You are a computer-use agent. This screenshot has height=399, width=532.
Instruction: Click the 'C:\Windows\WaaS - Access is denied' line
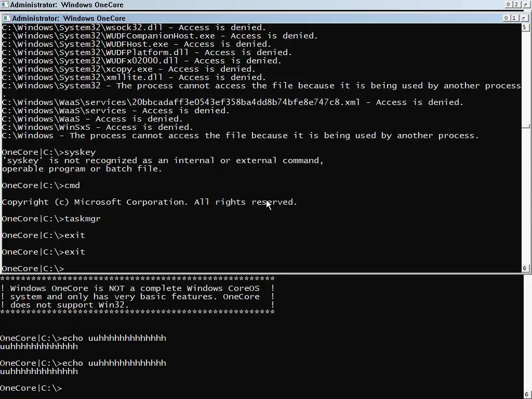92,119
